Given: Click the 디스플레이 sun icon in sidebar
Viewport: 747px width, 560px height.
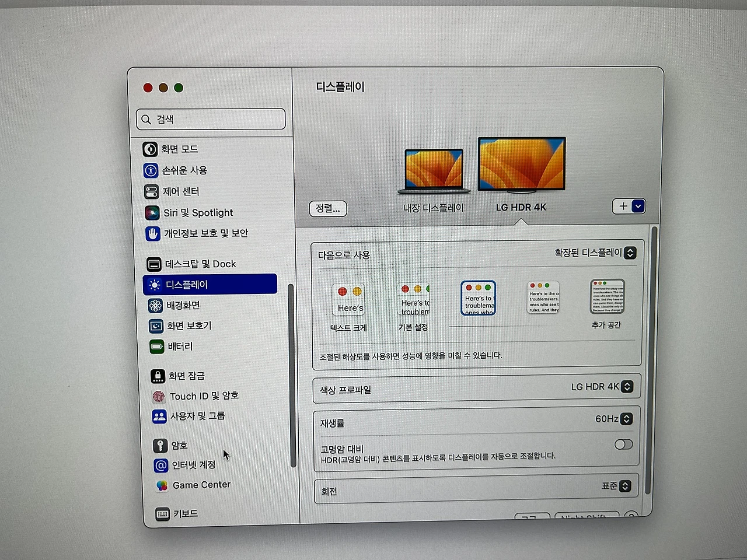Looking at the screenshot, I should tap(155, 285).
